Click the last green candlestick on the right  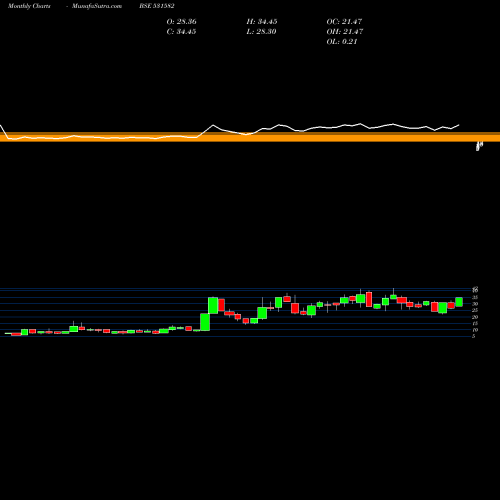(459, 302)
